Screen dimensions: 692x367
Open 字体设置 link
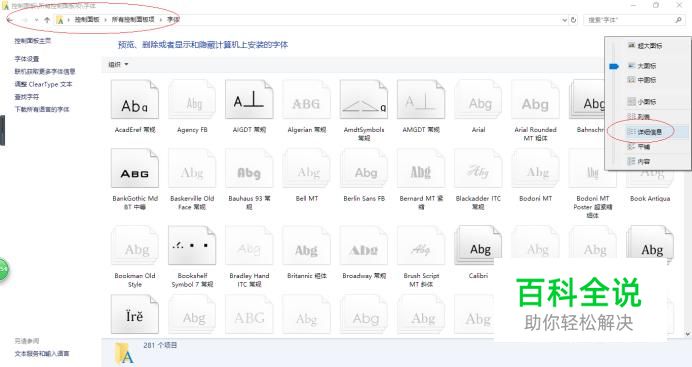click(x=26, y=59)
